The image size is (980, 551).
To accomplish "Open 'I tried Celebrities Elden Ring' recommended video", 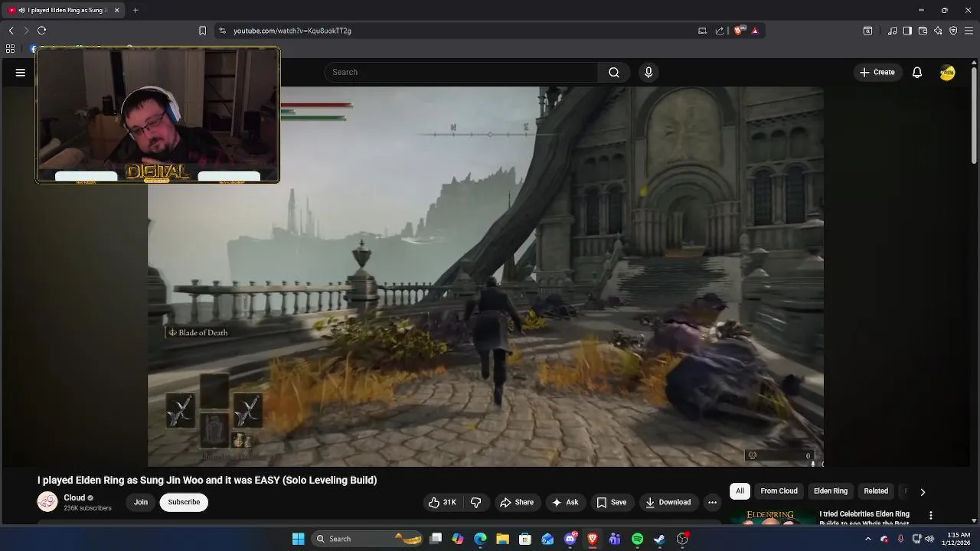I will point(864,518).
